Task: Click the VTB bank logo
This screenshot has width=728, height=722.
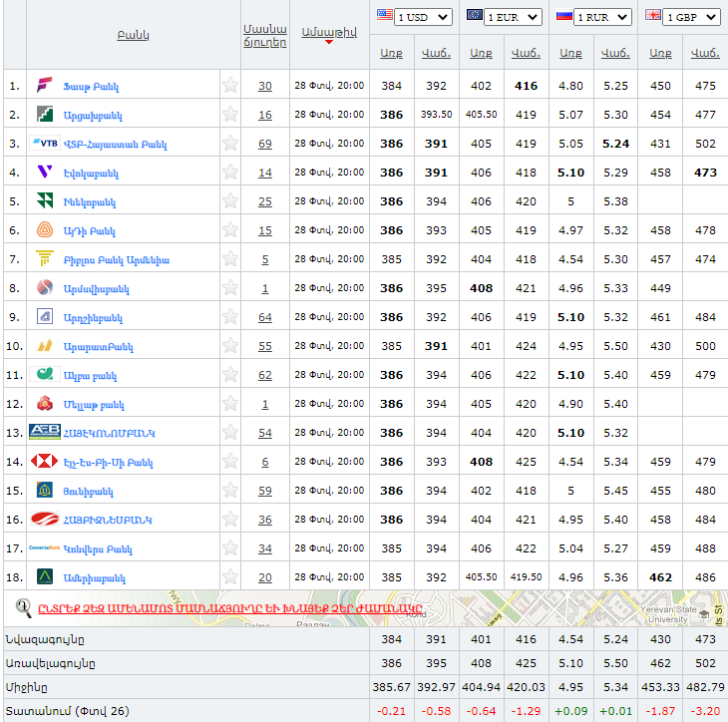Action: [45, 143]
